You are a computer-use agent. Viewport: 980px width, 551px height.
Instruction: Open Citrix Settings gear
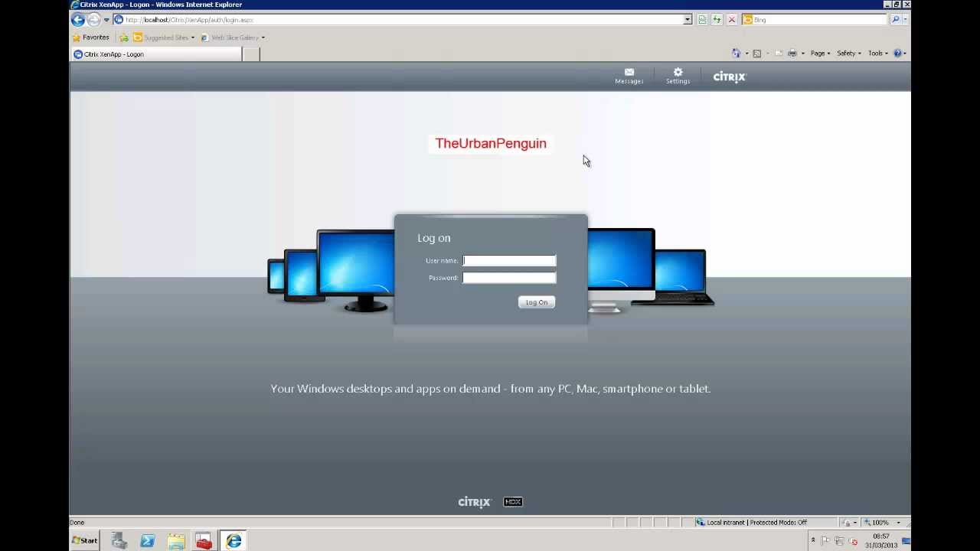coord(678,77)
